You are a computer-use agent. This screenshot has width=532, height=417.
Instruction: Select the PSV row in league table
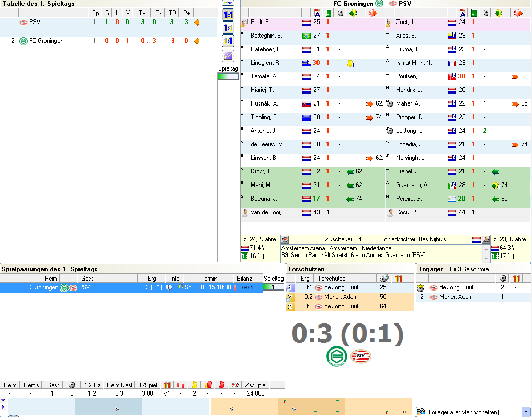pos(105,22)
